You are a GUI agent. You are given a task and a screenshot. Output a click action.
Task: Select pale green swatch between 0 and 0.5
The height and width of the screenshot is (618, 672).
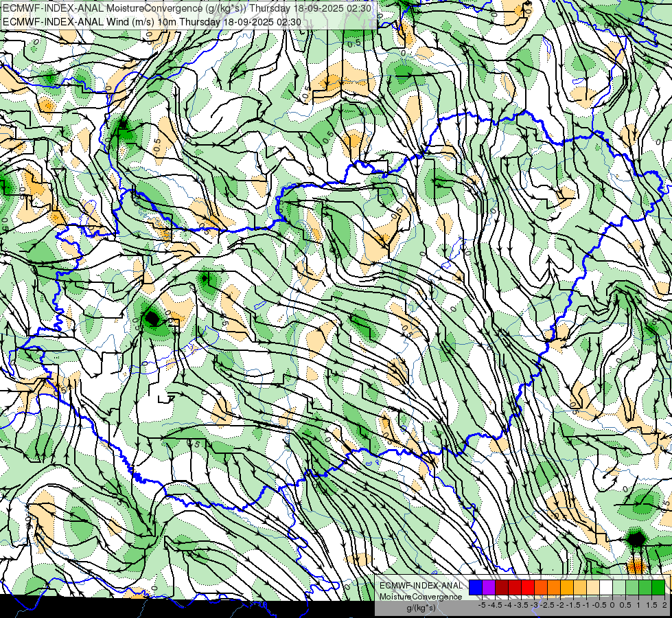coord(619,588)
